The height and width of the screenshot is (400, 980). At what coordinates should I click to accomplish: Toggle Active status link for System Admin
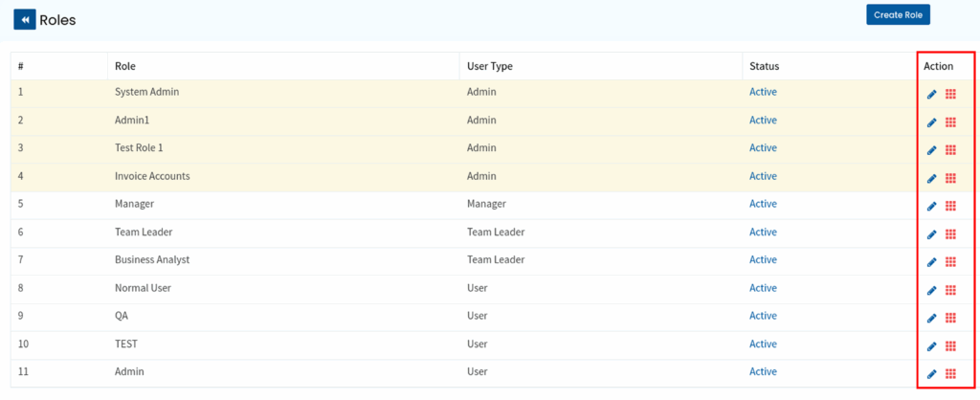pyautogui.click(x=763, y=92)
